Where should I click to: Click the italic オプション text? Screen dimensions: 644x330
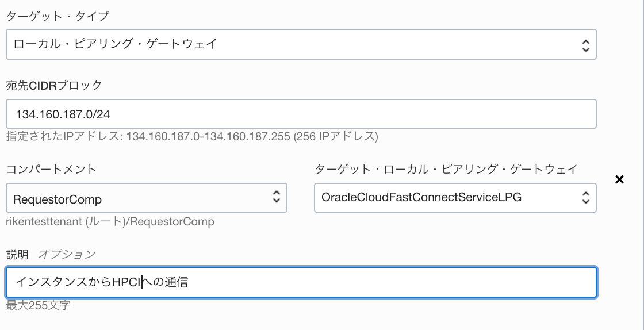pyautogui.click(x=67, y=255)
